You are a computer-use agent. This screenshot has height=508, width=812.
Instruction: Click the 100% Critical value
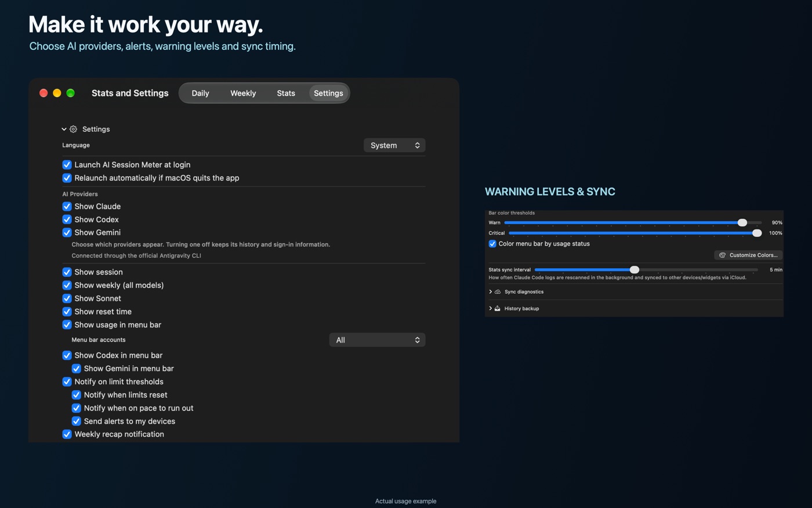coord(775,233)
